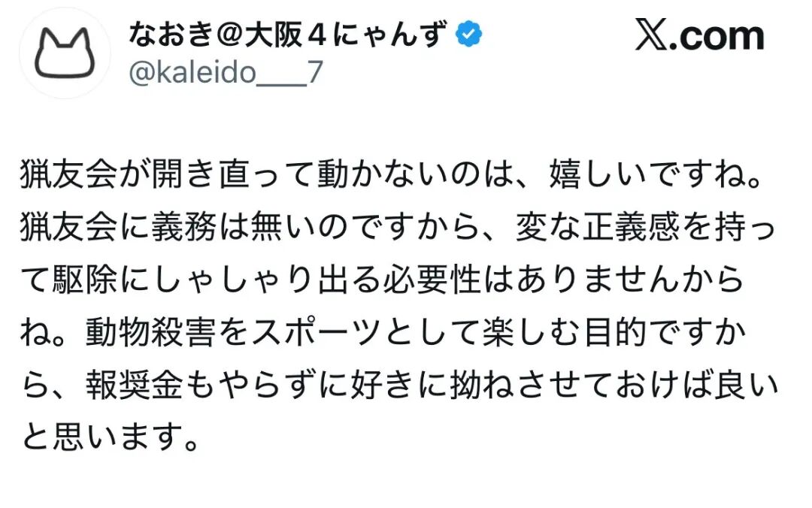Click the last tweet line と思います。
Viewport: 812px width, 508px height.
click(113, 436)
